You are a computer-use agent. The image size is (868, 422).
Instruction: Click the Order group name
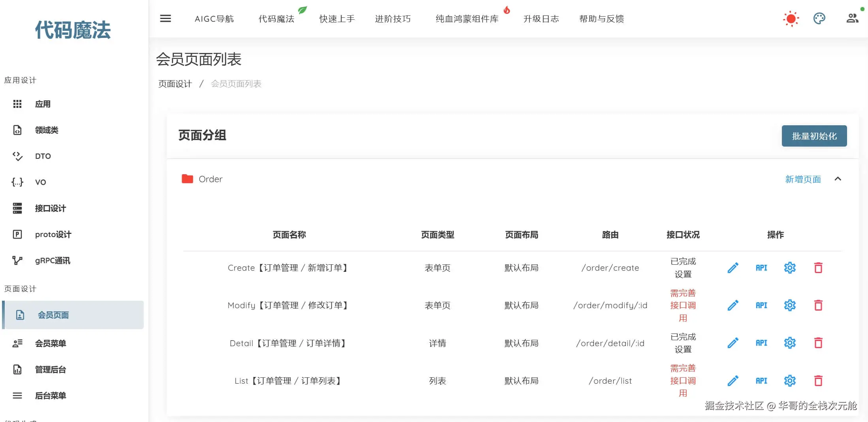[210, 179]
